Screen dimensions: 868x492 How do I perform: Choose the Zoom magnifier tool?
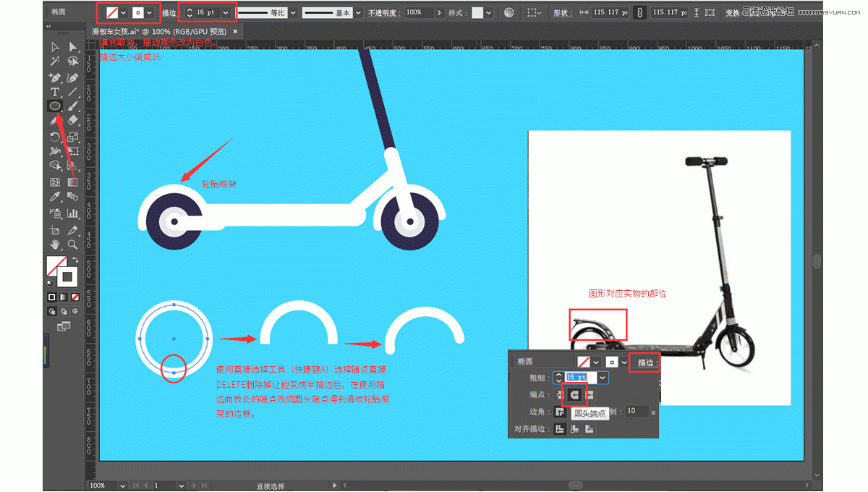(72, 245)
